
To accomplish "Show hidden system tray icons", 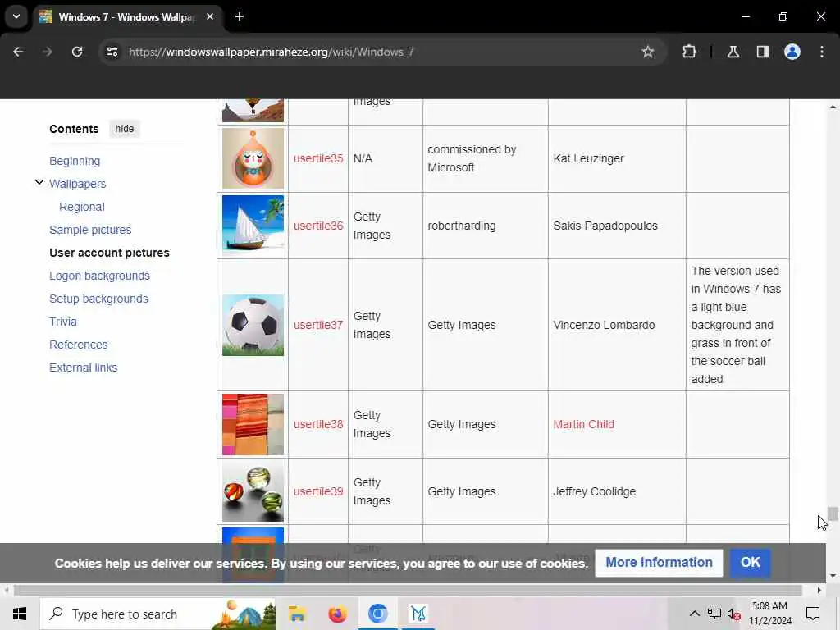I will pos(694,614).
